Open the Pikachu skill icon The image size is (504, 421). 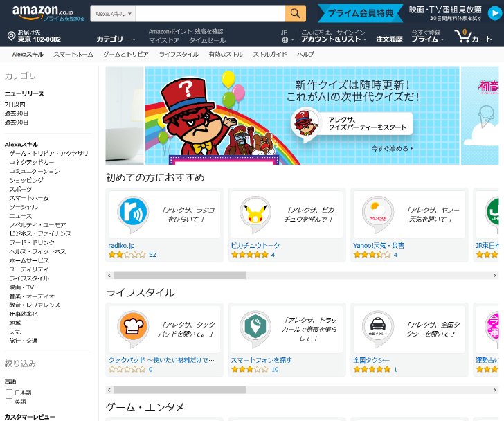[x=255, y=213]
